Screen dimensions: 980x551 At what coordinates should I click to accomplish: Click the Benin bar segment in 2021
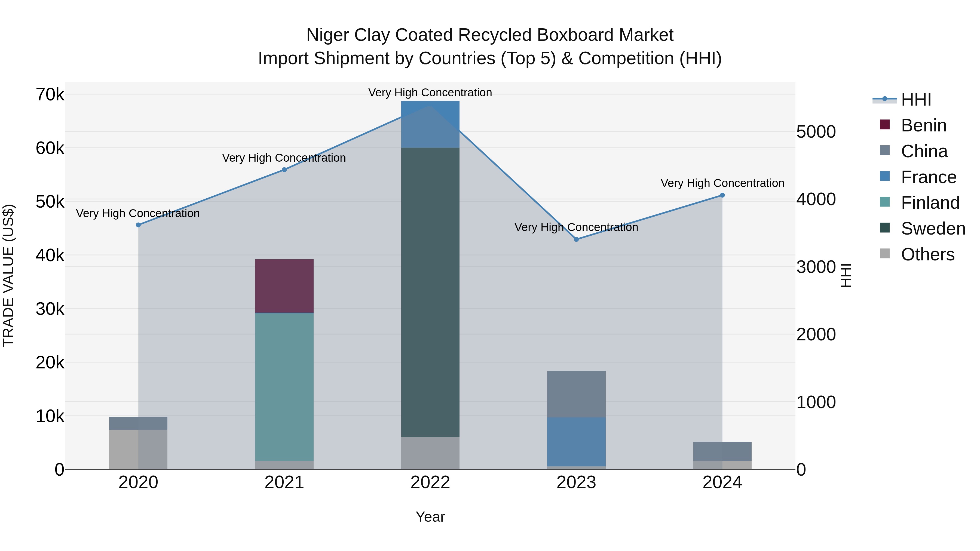(284, 286)
